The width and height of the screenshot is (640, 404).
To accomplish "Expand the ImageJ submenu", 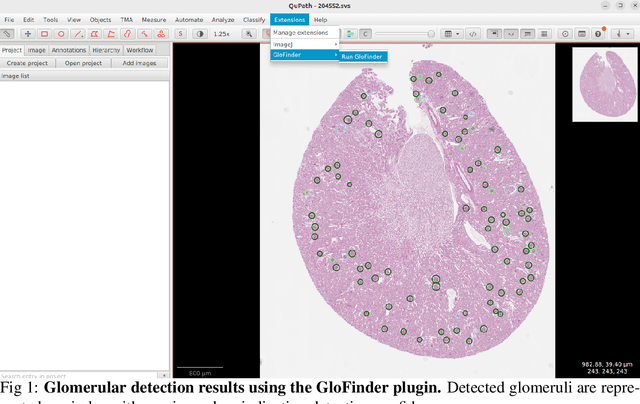I will (x=305, y=44).
